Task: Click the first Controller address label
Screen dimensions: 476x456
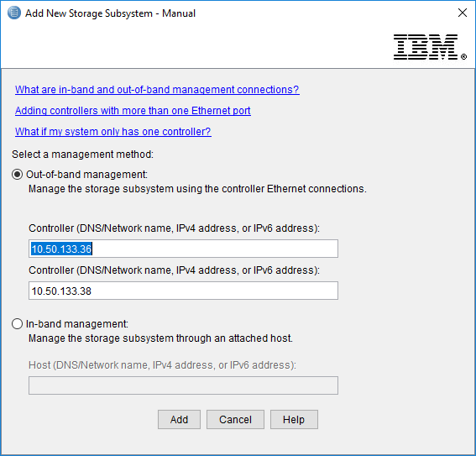Action: click(174, 228)
